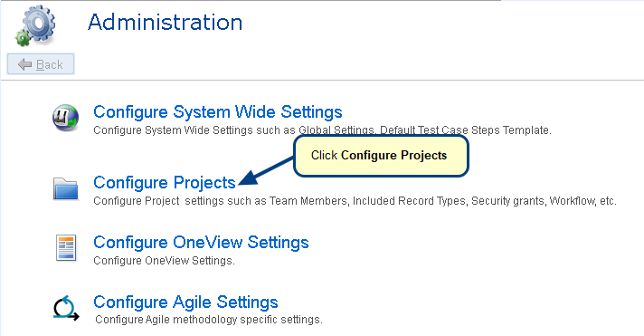
Task: Click the large blue Administration gear icon
Action: [39, 23]
